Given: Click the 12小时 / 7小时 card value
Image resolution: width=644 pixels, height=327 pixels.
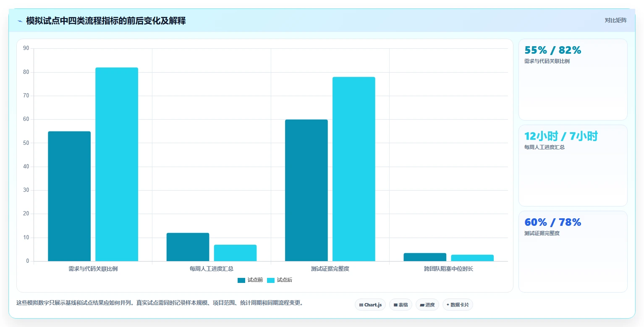Looking at the screenshot, I should point(561,136).
